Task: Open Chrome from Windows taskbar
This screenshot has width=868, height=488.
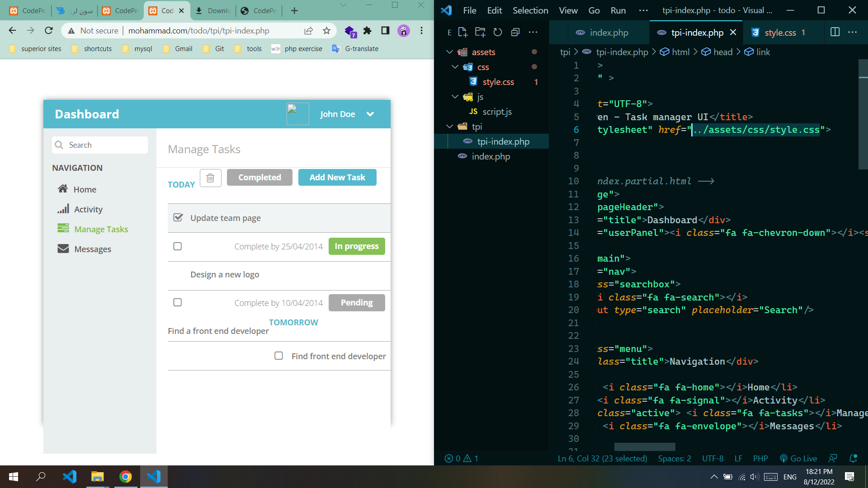Action: pyautogui.click(x=125, y=477)
